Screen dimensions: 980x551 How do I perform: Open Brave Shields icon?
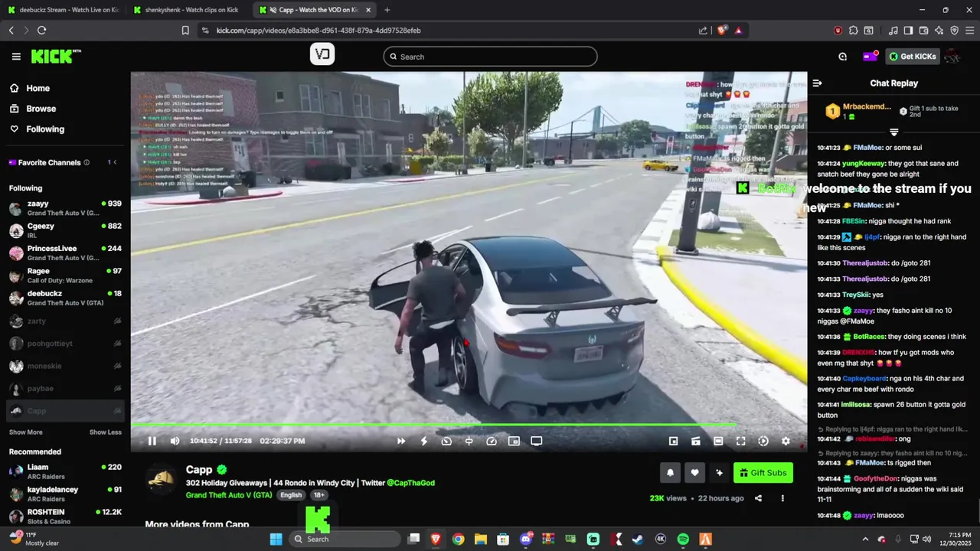tap(721, 31)
